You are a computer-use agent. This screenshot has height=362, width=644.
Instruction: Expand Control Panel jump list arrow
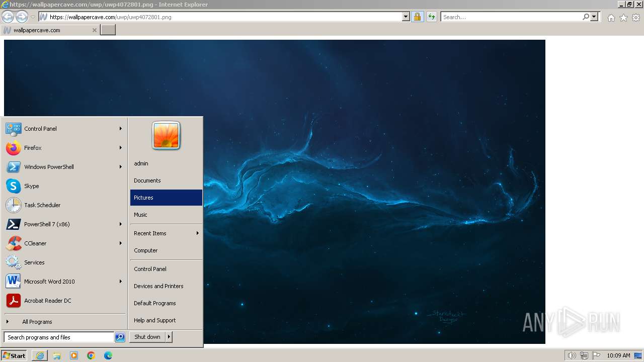click(x=121, y=129)
